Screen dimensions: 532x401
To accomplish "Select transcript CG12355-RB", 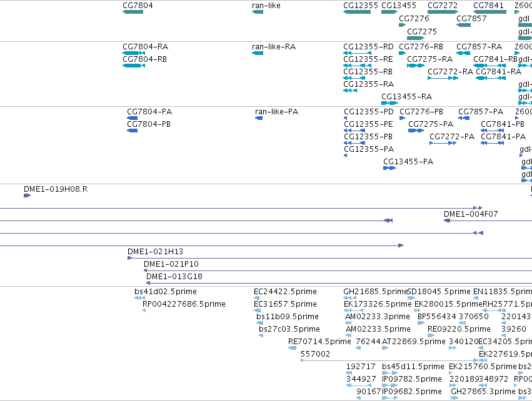I will pos(354,78).
